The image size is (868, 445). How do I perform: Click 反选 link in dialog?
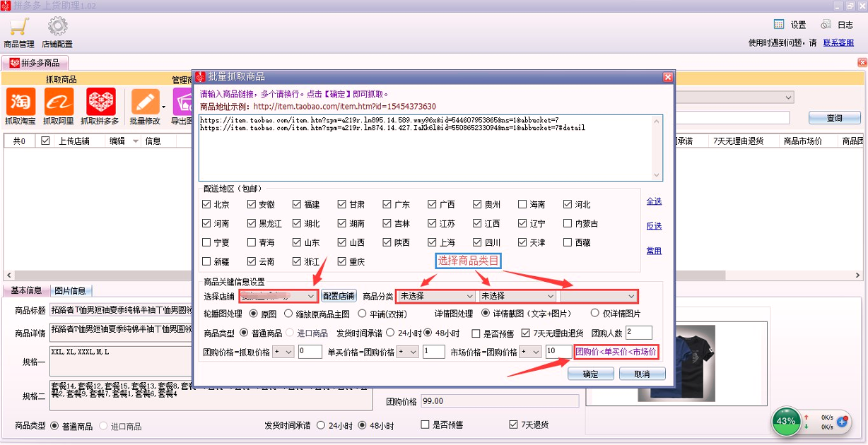coord(654,226)
